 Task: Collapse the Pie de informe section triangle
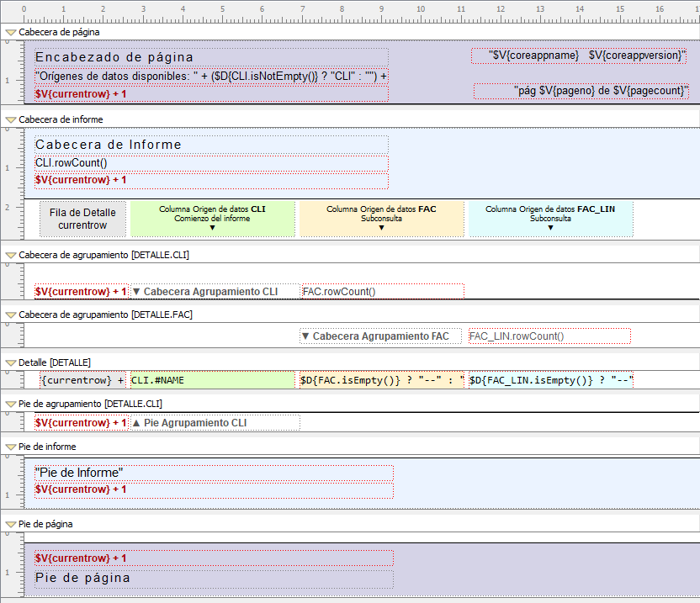(10, 447)
